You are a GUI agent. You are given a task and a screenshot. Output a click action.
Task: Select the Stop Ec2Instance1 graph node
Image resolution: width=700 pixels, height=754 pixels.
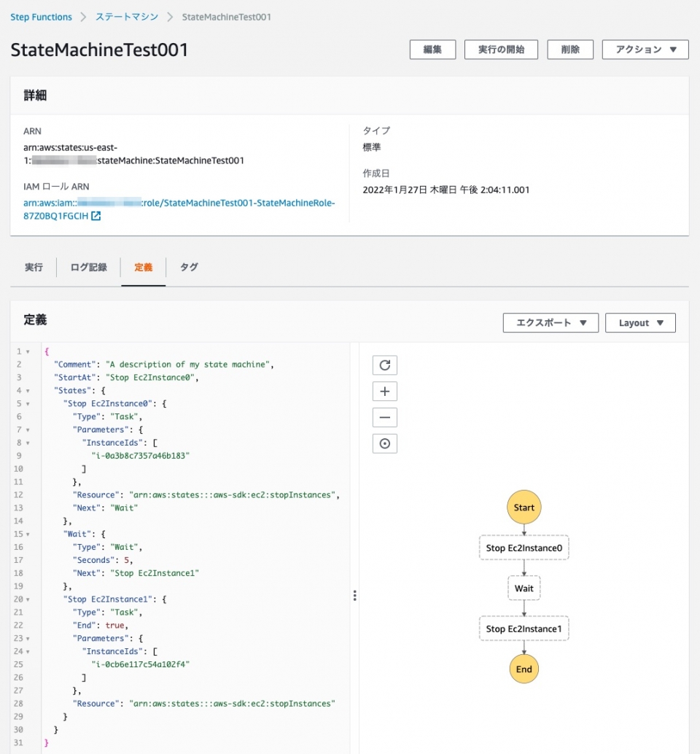524,629
